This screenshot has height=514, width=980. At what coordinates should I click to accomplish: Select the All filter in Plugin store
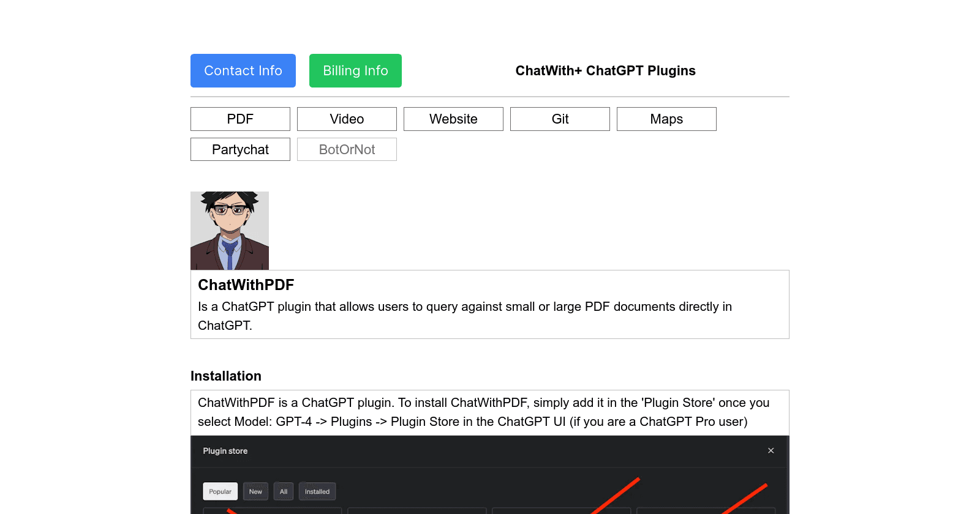click(284, 491)
